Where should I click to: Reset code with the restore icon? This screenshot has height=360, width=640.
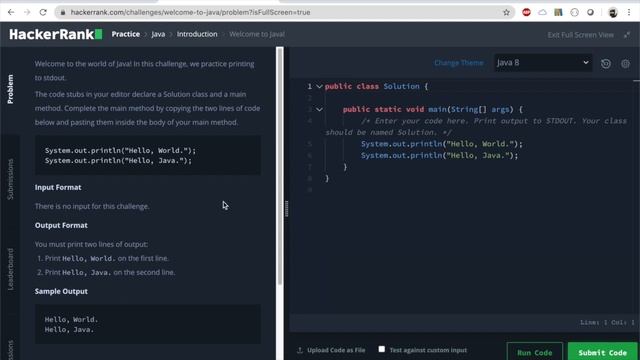tap(606, 64)
